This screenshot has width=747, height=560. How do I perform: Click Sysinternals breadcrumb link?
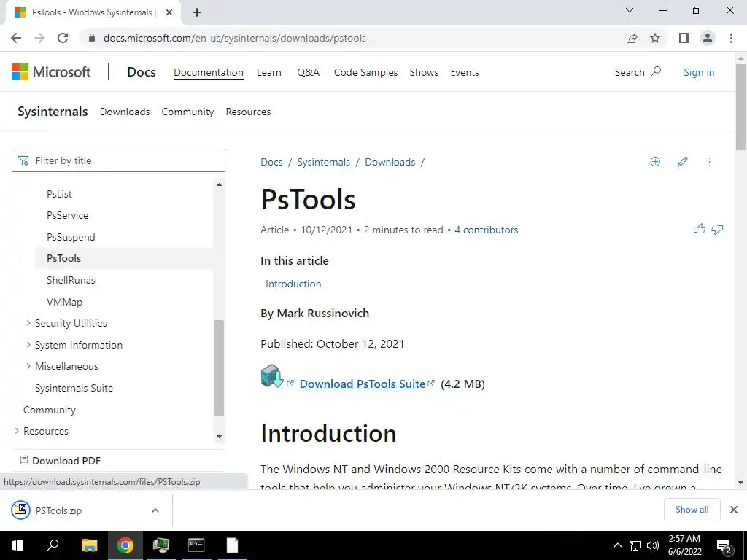click(323, 162)
